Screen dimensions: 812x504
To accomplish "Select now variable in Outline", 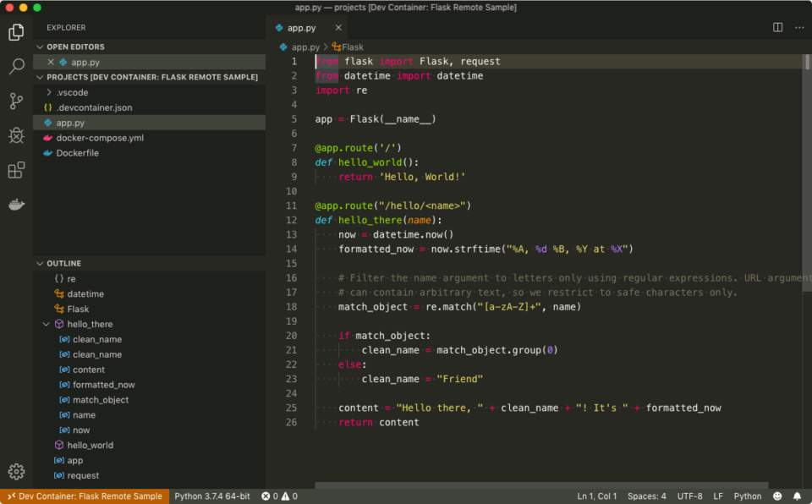I will (149, 430).
